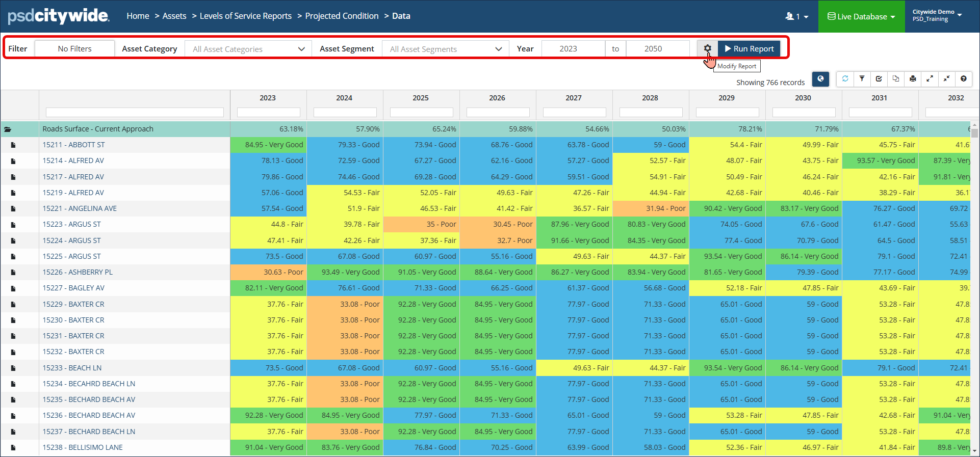980x457 pixels.
Task: Expand all rows with the expand arrows icon
Action: (x=930, y=79)
